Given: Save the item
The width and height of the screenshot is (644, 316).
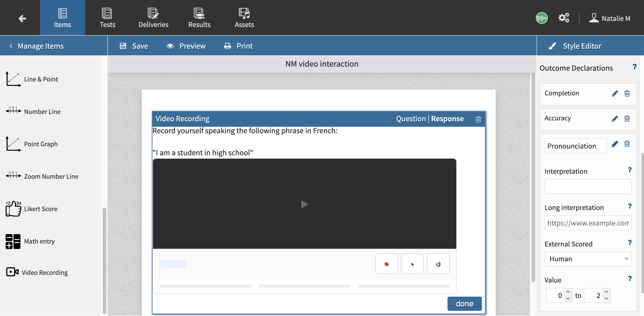Looking at the screenshot, I should pos(134,46).
